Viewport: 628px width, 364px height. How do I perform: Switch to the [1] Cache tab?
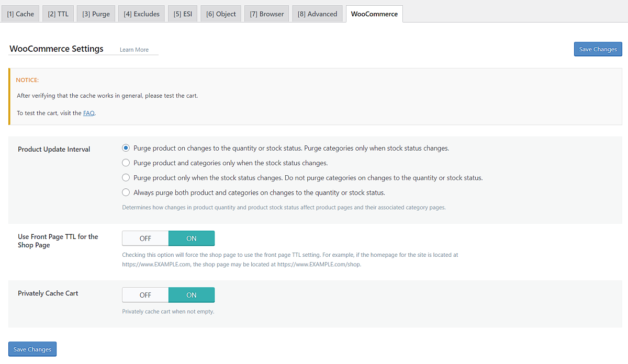pos(20,14)
